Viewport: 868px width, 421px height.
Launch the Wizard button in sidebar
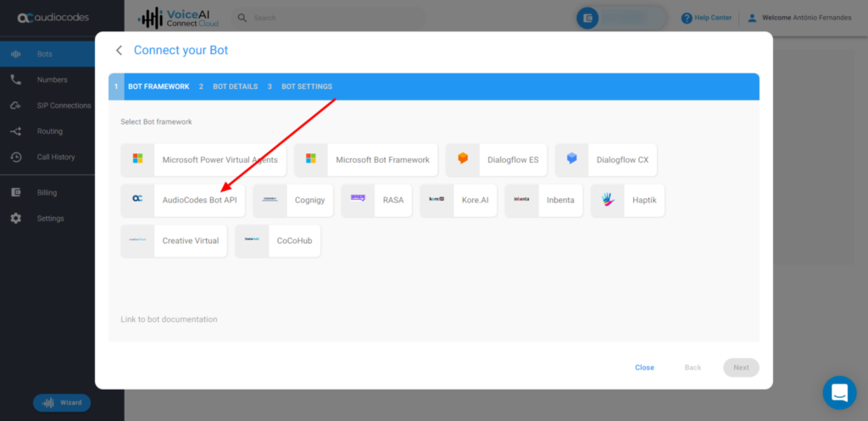[62, 402]
